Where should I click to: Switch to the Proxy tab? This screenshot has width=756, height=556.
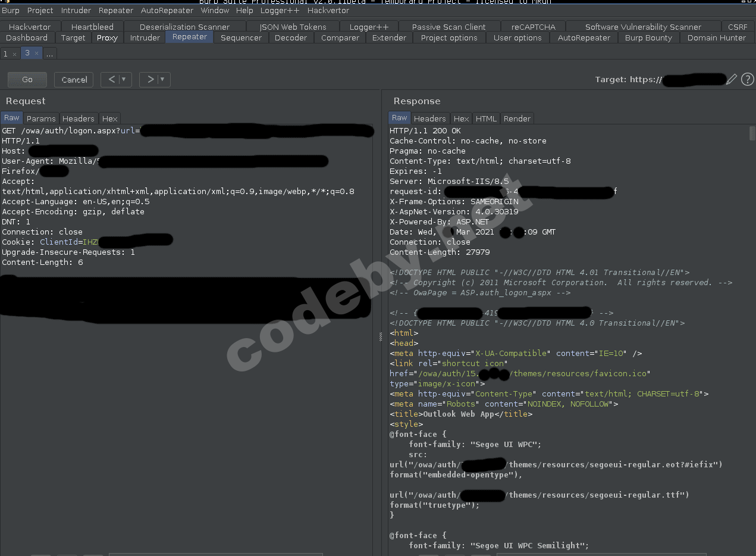107,38
